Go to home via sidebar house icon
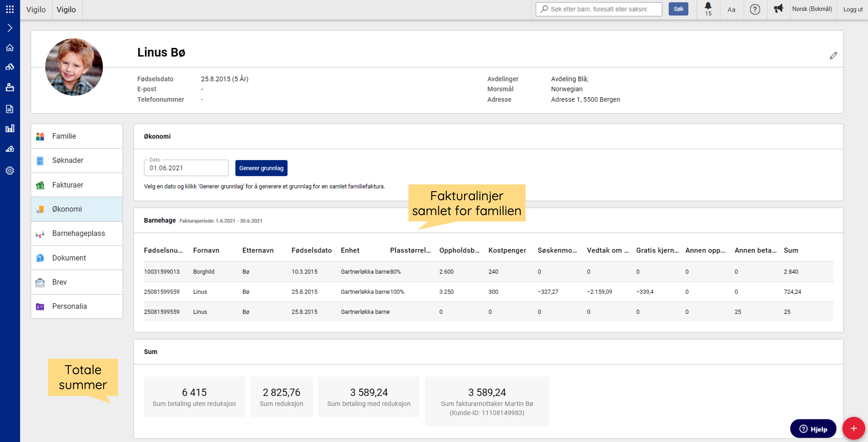This screenshot has width=868, height=442. [x=9, y=48]
